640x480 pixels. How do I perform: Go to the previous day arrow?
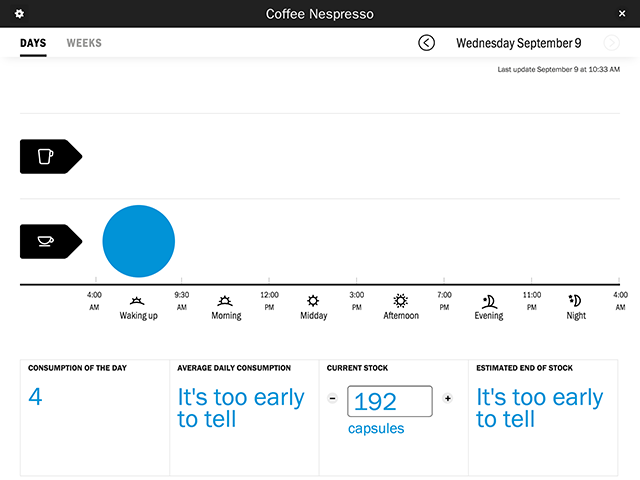(426, 43)
